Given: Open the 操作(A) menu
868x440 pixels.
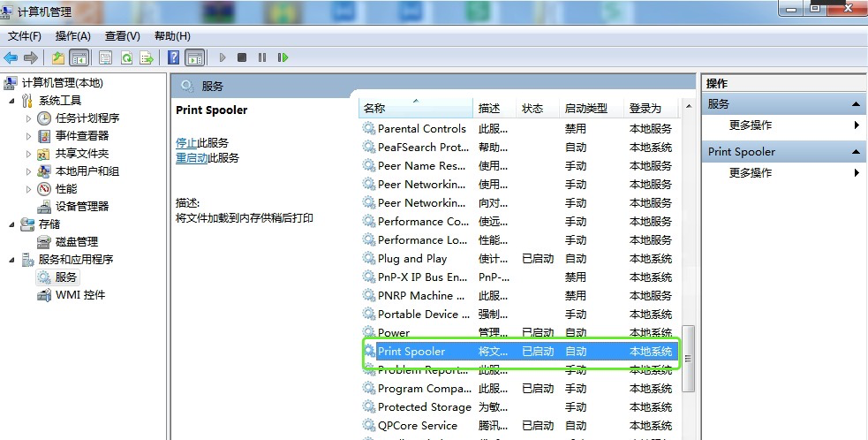Looking at the screenshot, I should (73, 36).
